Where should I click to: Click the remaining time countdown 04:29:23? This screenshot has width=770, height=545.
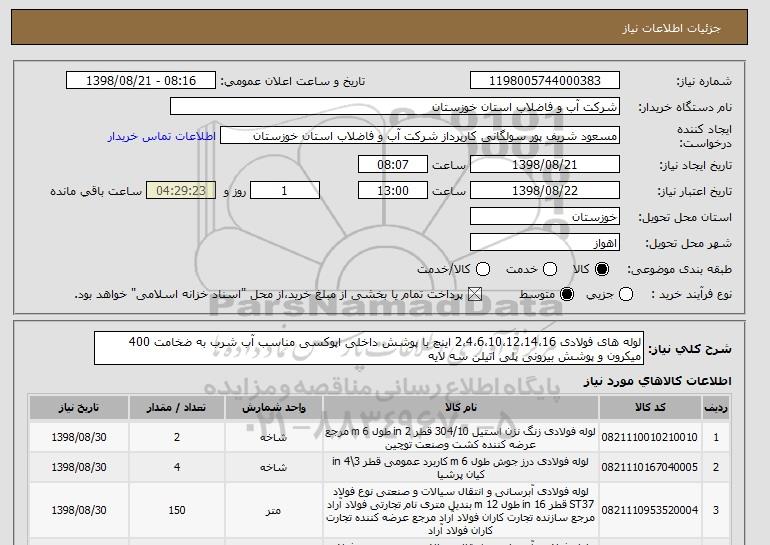181,191
